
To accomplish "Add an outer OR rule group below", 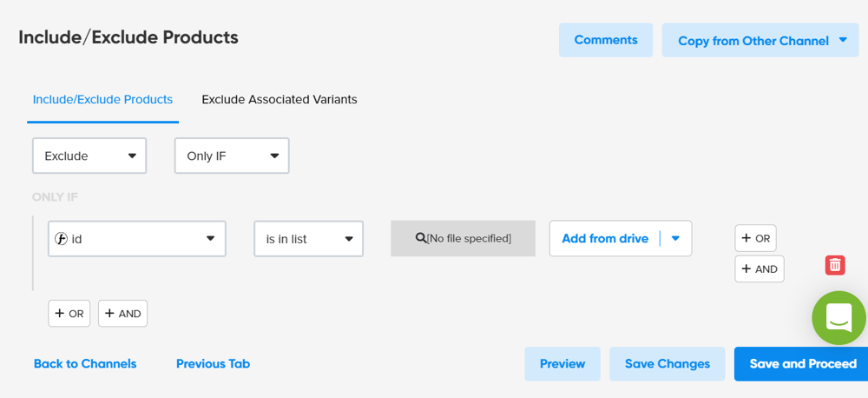I will tap(69, 314).
